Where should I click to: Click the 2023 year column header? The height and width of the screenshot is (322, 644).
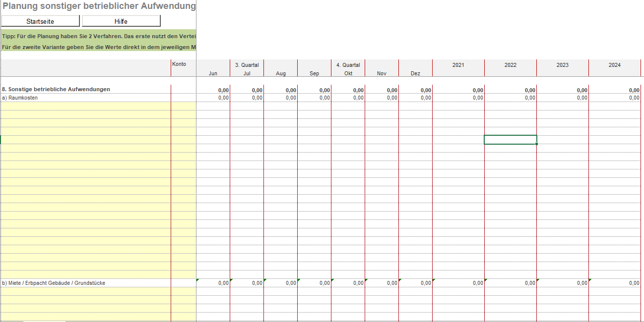click(x=562, y=65)
